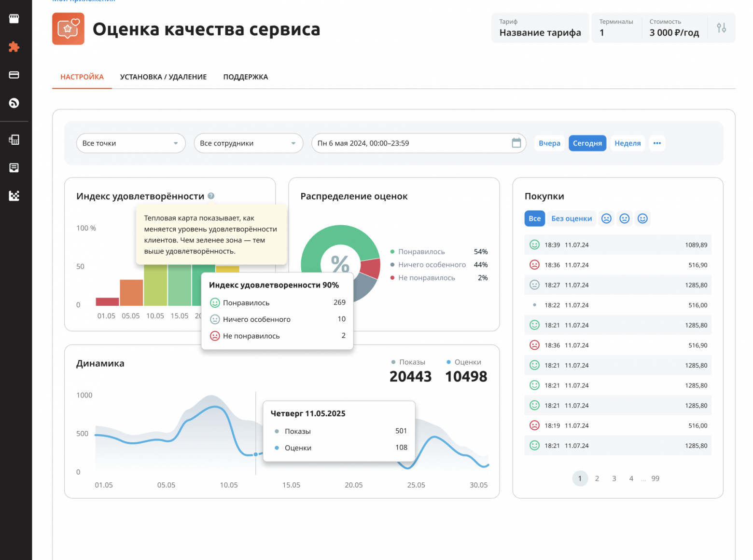Click the Не понравилось 2% legend entry
This screenshot has height=560, width=753.
point(439,278)
